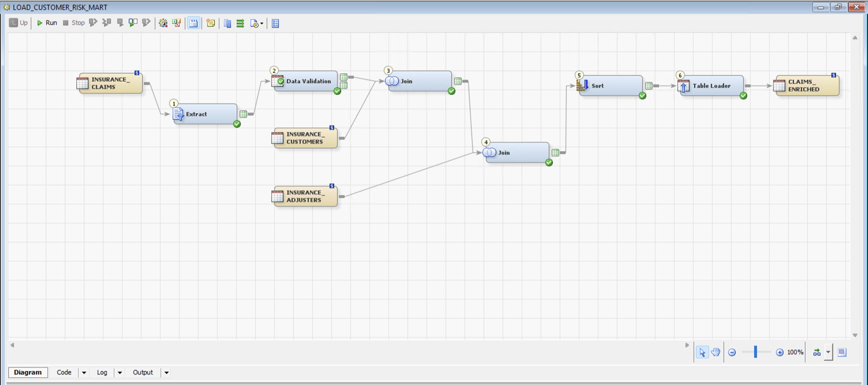Click green status check on Sort node

(642, 96)
